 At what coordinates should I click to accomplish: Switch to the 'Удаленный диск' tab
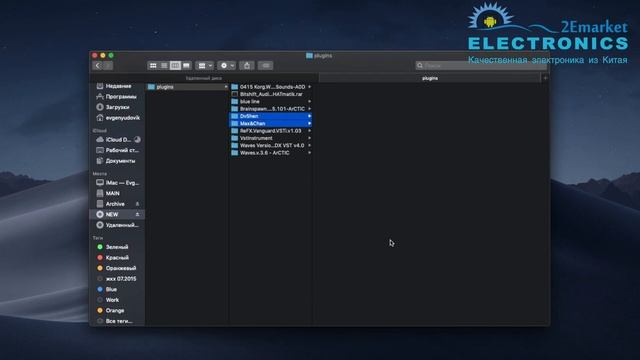pyautogui.click(x=204, y=78)
